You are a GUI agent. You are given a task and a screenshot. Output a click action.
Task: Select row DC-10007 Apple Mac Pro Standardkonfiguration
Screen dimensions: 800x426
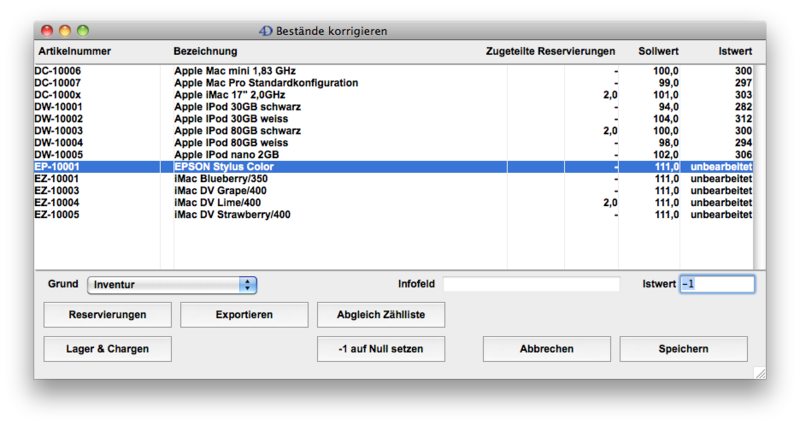tap(265, 83)
